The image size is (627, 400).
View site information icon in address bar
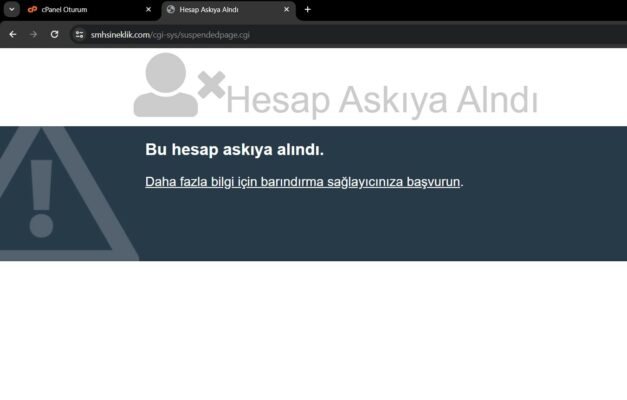click(x=80, y=34)
